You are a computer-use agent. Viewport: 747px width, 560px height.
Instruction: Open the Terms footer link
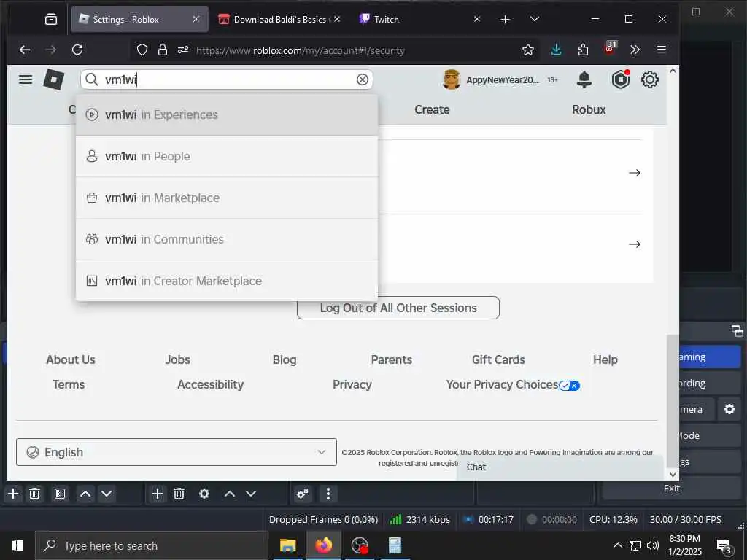(68, 385)
